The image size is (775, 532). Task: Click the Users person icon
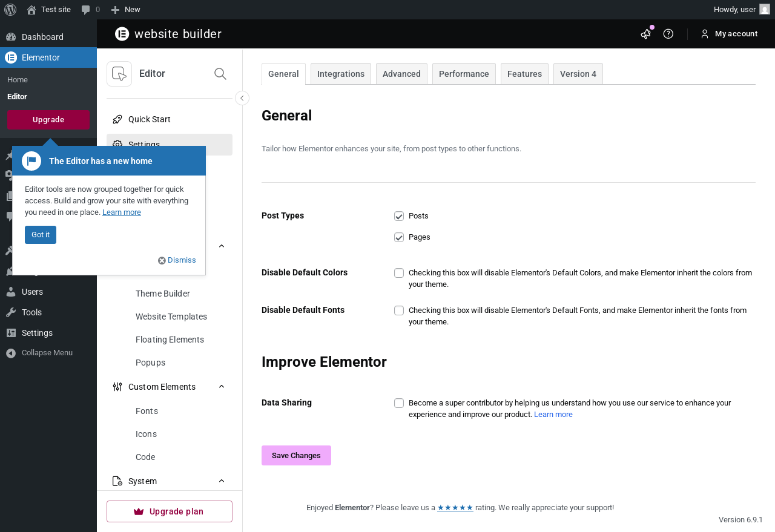(x=11, y=292)
